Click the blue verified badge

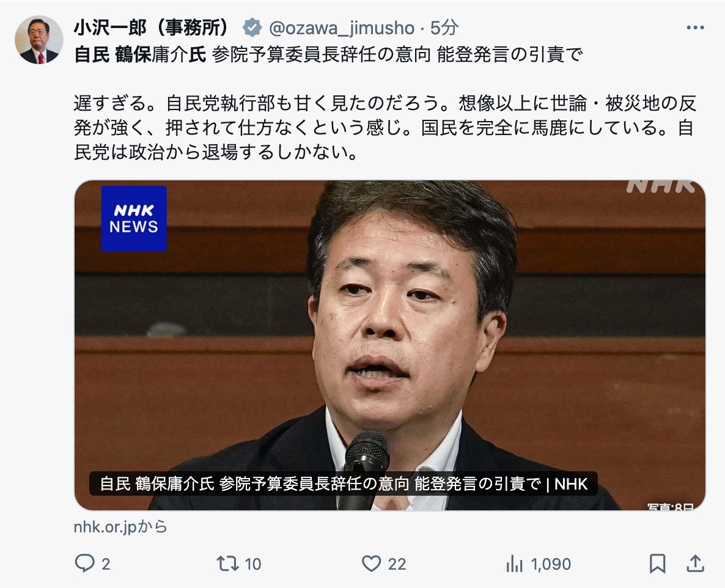click(252, 28)
